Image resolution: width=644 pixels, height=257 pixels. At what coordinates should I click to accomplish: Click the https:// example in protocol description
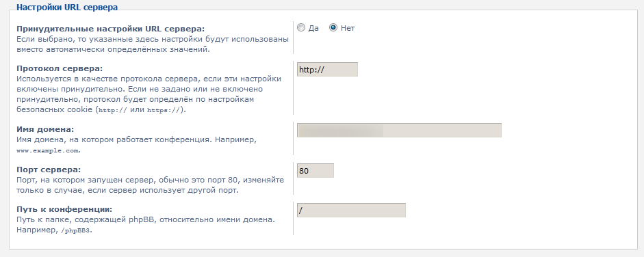(x=164, y=110)
